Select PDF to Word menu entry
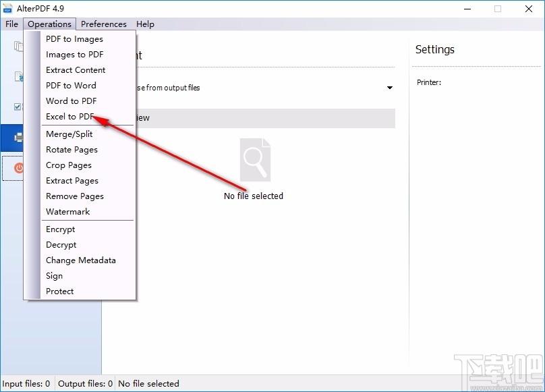Viewport: 545px width, 392px height. point(71,86)
